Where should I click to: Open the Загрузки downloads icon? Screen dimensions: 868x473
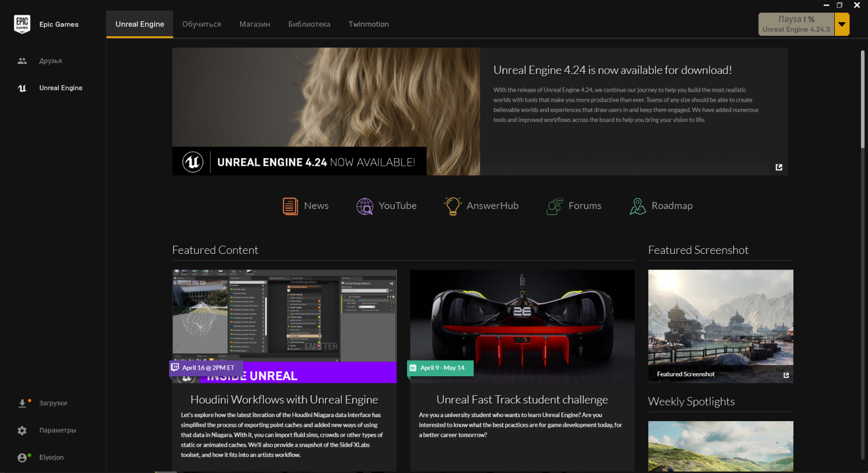pyautogui.click(x=22, y=403)
